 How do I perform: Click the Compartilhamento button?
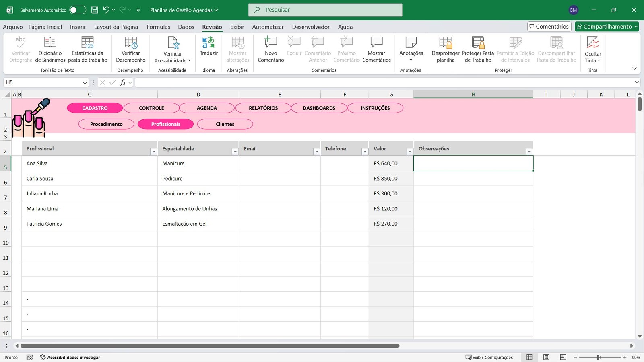pyautogui.click(x=607, y=27)
